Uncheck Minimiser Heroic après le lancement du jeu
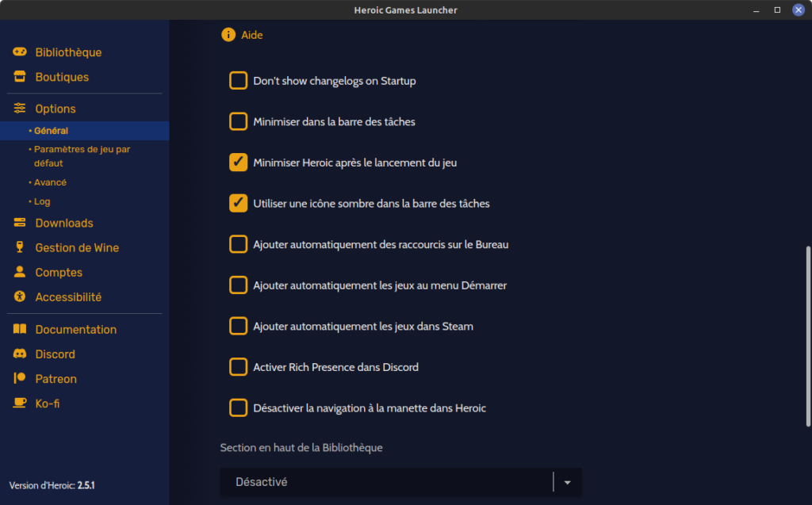 (238, 162)
